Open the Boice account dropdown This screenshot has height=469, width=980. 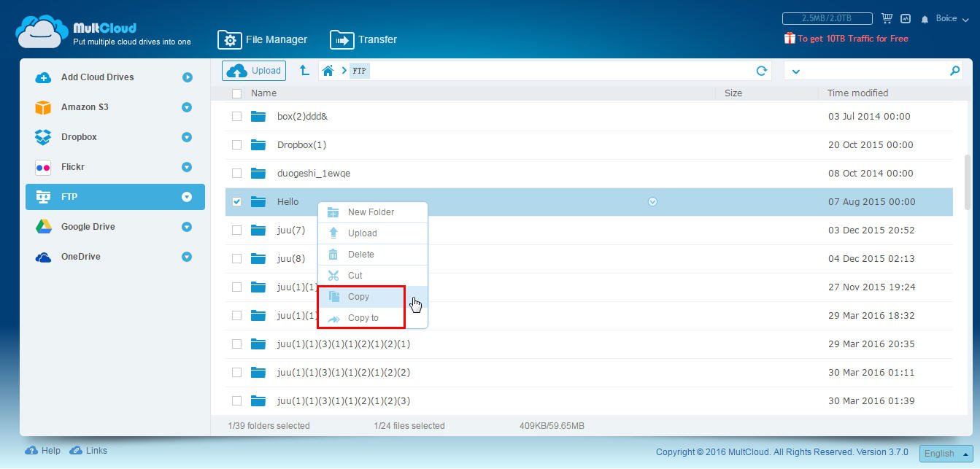(x=952, y=19)
